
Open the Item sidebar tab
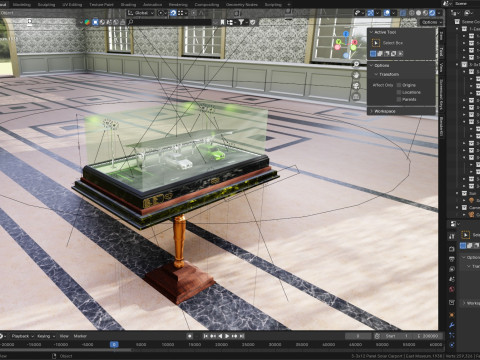coord(441,36)
